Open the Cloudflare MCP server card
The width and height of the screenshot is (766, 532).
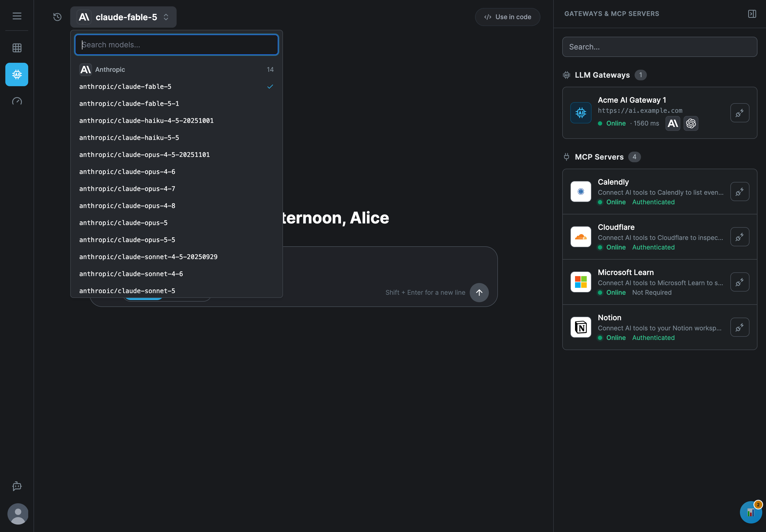pos(659,237)
